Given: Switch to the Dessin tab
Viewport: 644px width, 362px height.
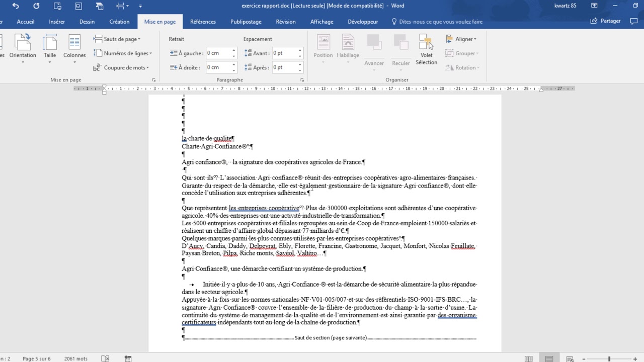Looking at the screenshot, I should pyautogui.click(x=87, y=22).
